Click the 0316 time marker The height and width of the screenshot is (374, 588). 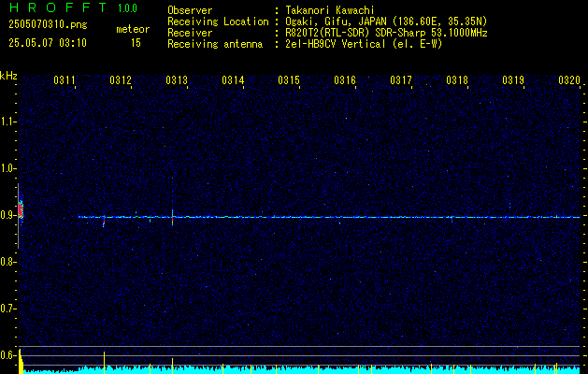click(x=345, y=80)
